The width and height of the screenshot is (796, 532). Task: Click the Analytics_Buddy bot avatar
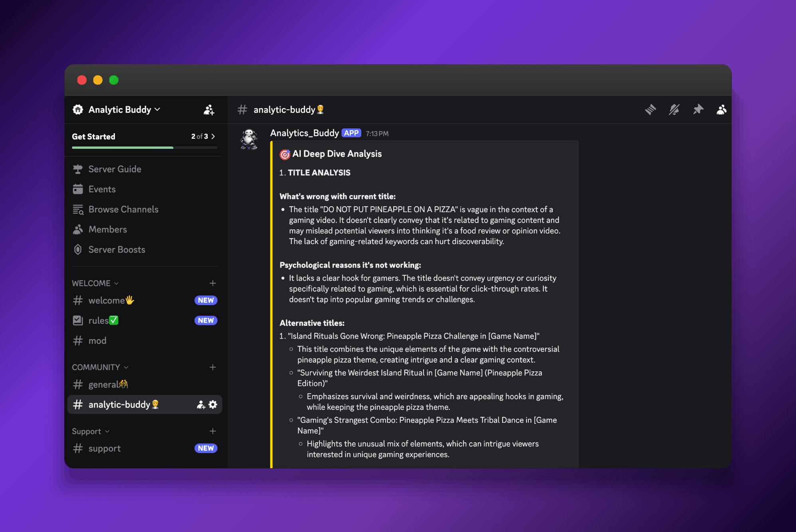[x=249, y=140]
